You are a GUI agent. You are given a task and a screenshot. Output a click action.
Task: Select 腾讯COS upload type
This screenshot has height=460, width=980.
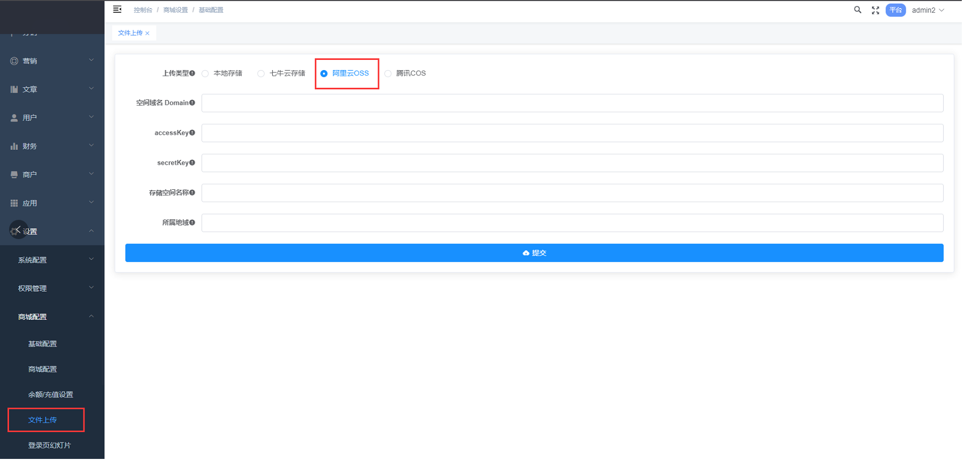pos(405,73)
